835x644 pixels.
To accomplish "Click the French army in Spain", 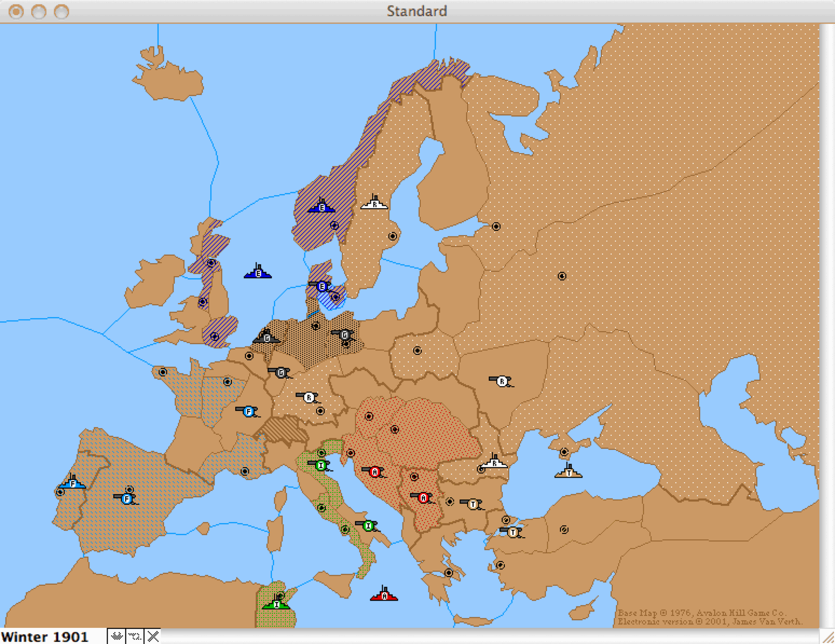I will (x=126, y=498).
